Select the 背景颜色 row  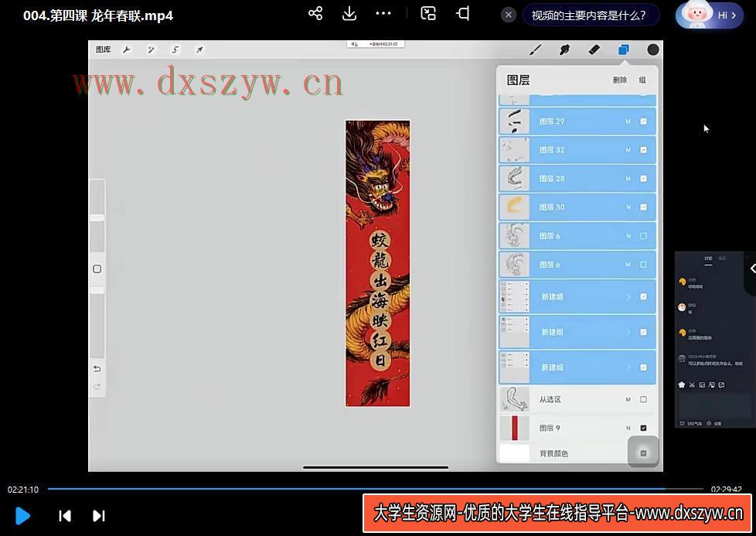pyautogui.click(x=577, y=453)
